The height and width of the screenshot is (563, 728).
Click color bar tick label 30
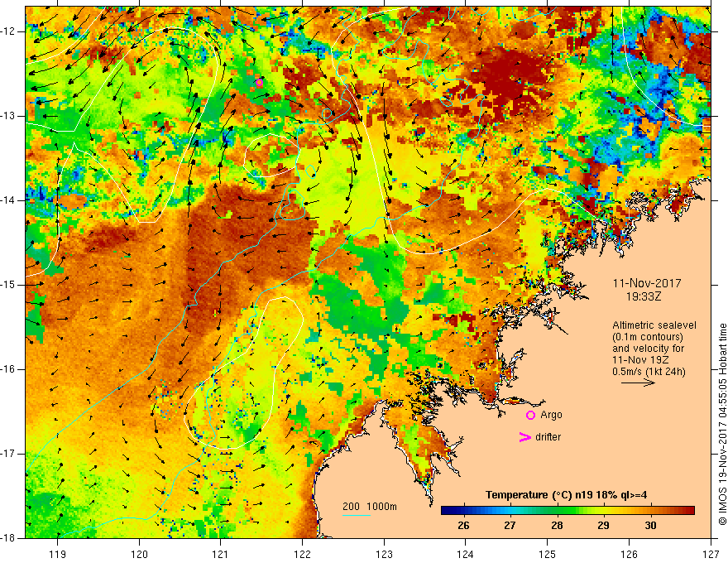click(x=650, y=526)
